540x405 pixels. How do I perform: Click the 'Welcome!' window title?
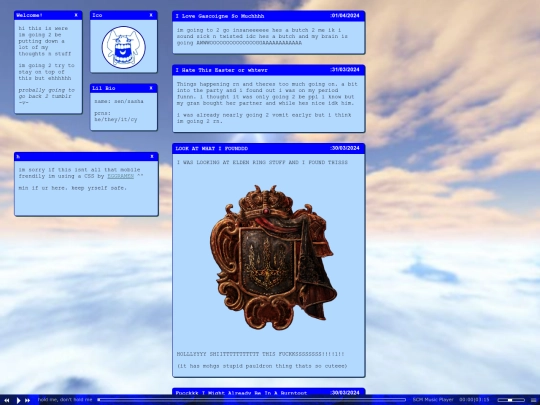click(x=29, y=15)
